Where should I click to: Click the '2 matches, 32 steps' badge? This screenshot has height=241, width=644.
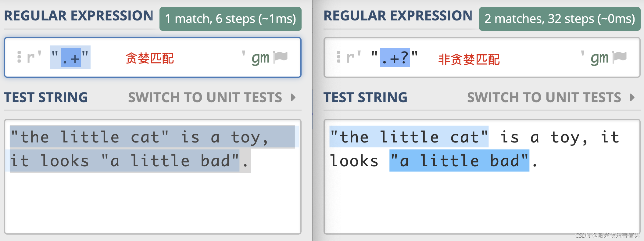(x=560, y=19)
